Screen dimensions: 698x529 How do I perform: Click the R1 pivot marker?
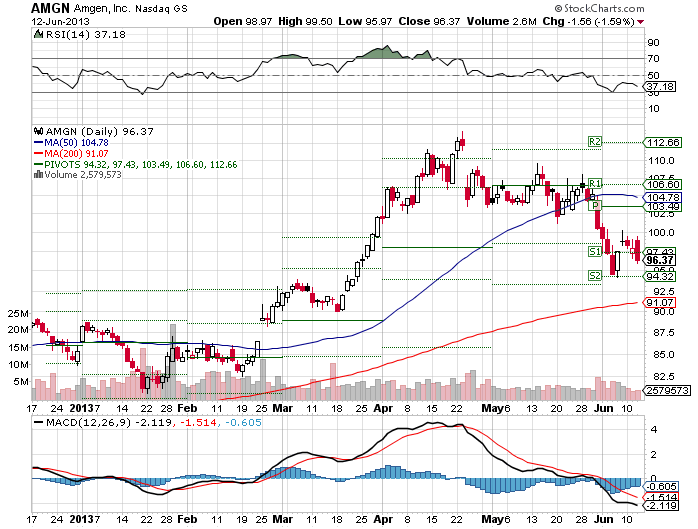point(595,184)
